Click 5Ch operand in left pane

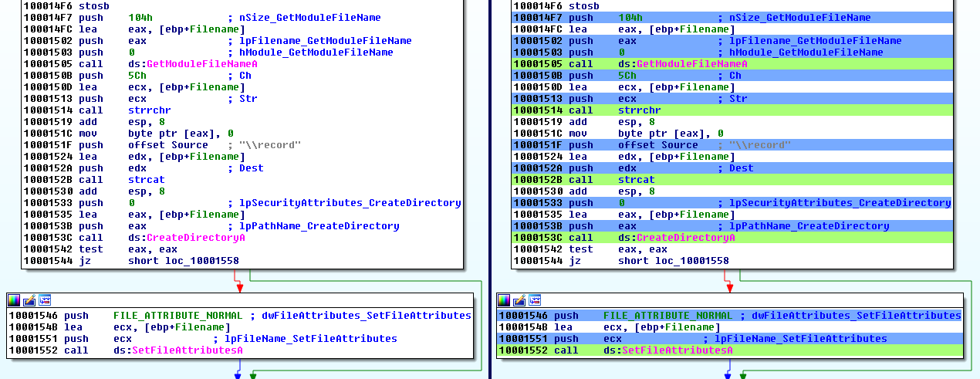pos(137,76)
